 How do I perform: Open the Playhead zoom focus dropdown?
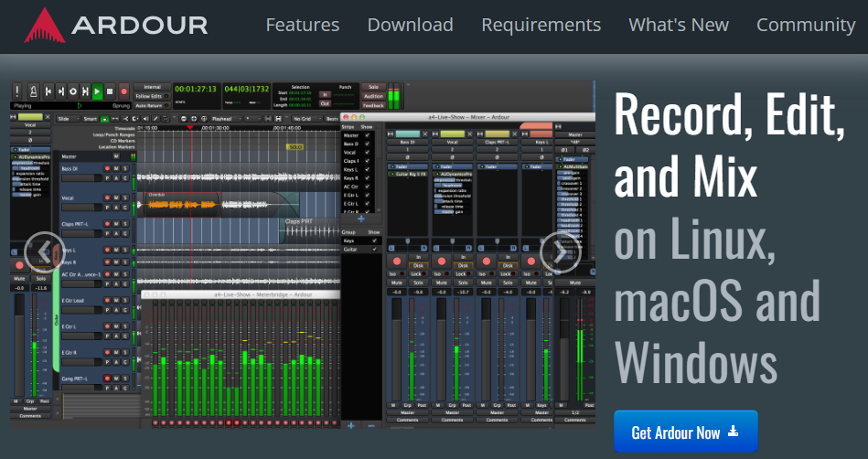(x=226, y=119)
